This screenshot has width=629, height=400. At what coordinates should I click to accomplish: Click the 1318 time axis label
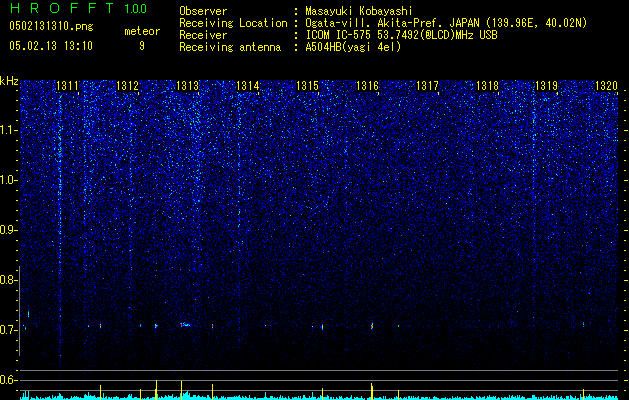[x=487, y=86]
